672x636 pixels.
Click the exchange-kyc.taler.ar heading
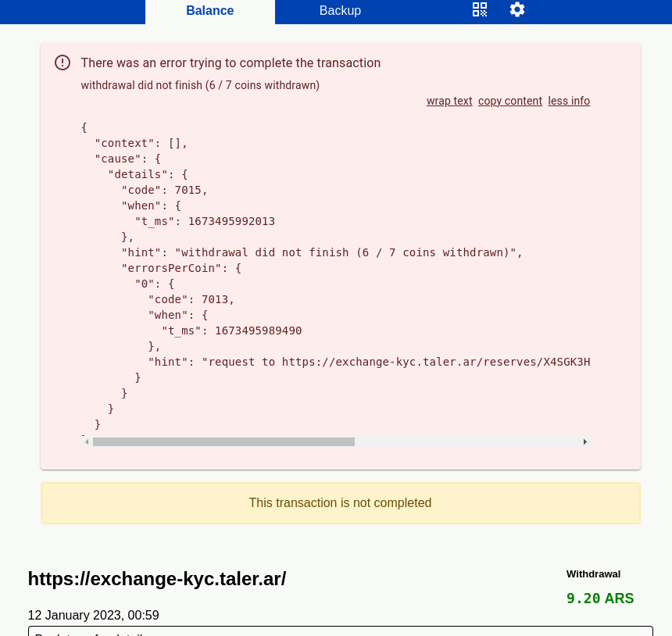click(x=157, y=579)
